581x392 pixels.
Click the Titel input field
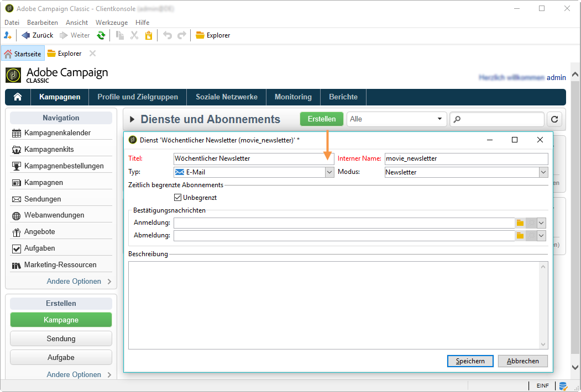tap(254, 158)
